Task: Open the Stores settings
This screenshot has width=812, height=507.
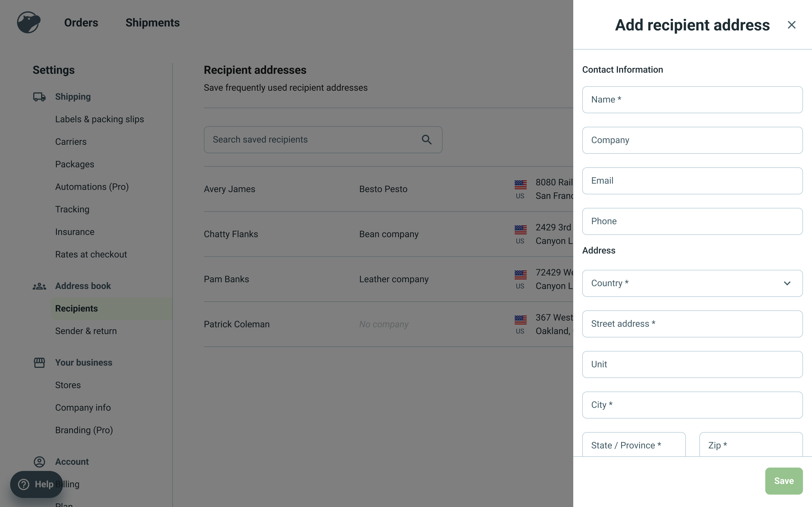Action: pos(68,385)
